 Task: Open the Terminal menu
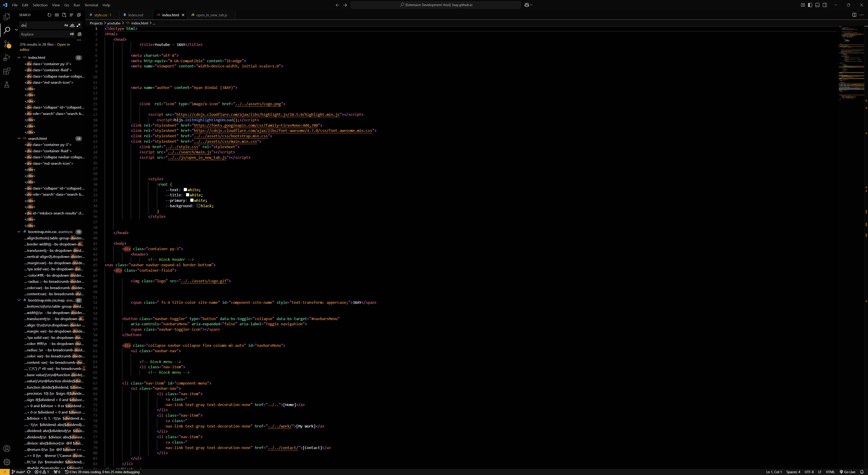(x=91, y=5)
